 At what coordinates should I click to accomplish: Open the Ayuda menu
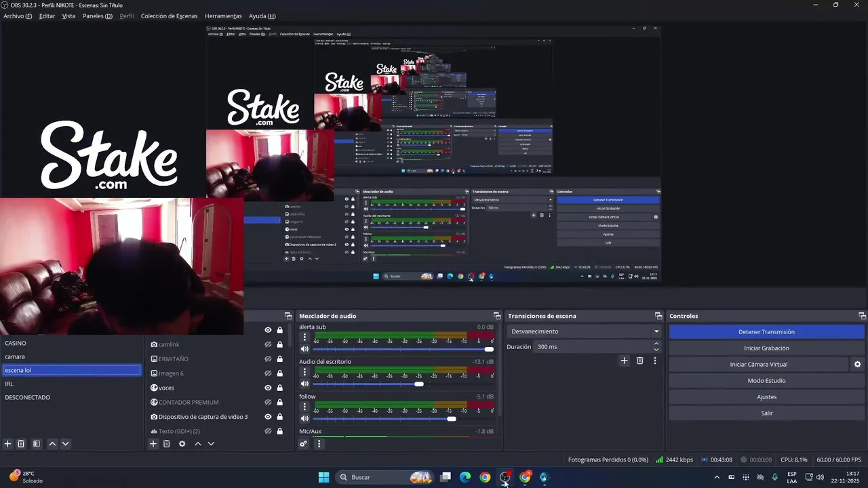pos(262,16)
